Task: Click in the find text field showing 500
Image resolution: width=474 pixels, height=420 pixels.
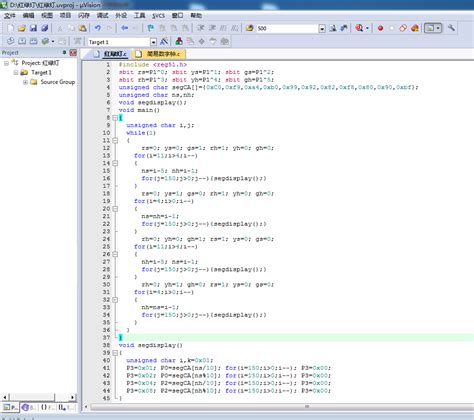Action: [287, 29]
